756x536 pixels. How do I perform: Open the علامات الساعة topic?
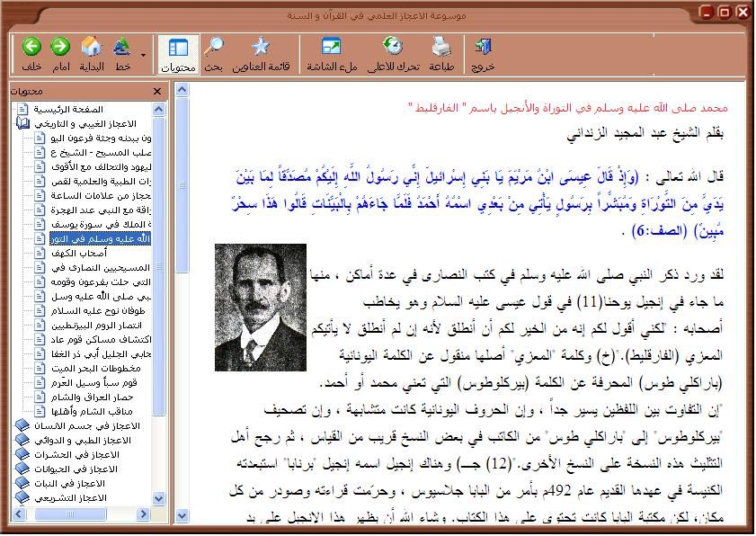[101, 195]
